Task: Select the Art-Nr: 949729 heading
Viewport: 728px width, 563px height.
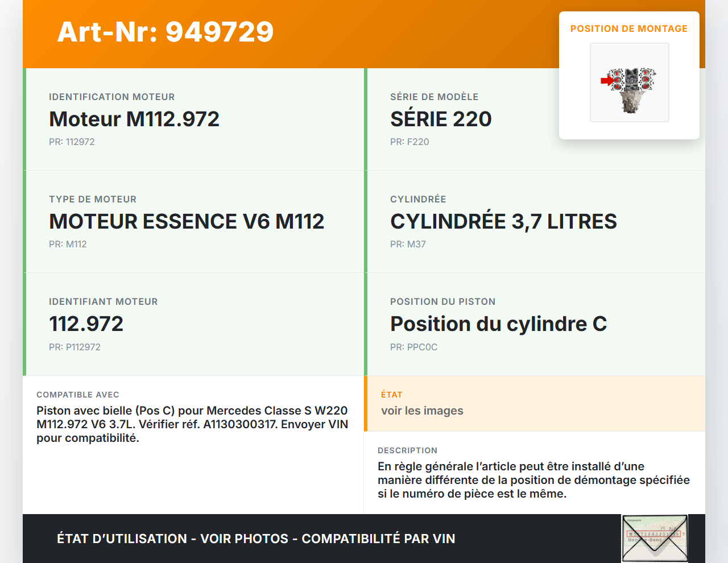Action: [x=166, y=32]
